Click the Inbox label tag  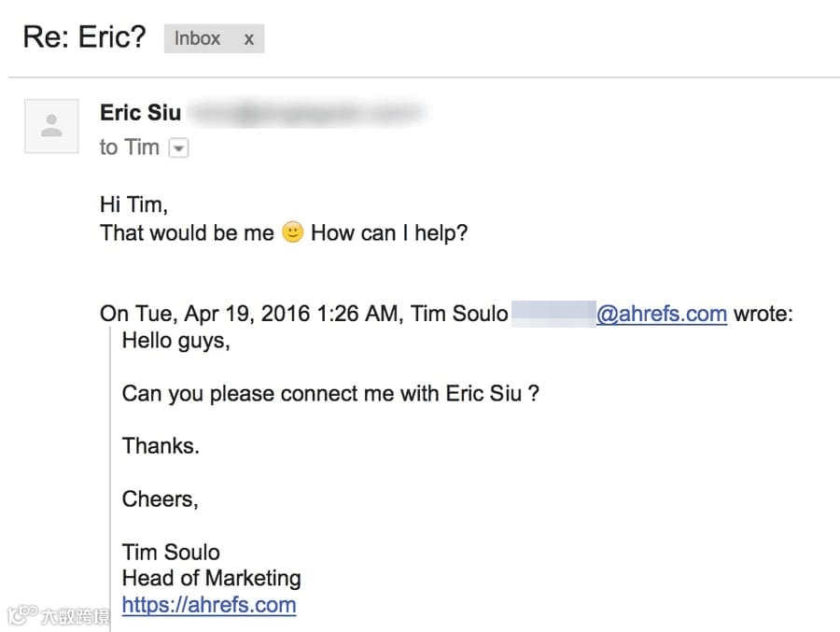pyautogui.click(x=197, y=38)
